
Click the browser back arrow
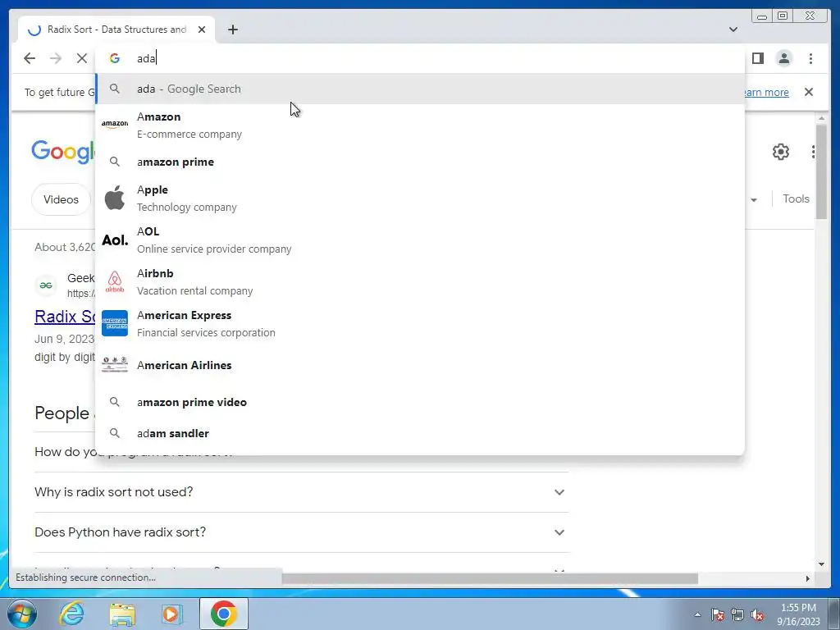(30, 58)
